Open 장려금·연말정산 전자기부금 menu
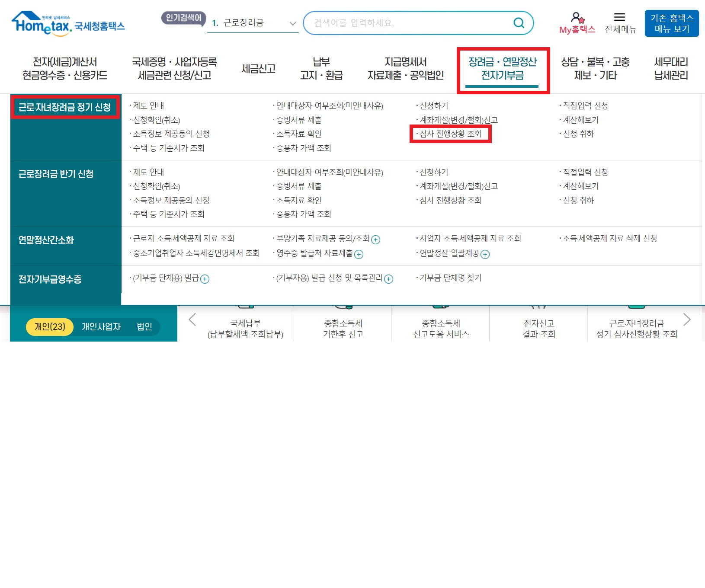This screenshot has height=588, width=705. point(502,69)
